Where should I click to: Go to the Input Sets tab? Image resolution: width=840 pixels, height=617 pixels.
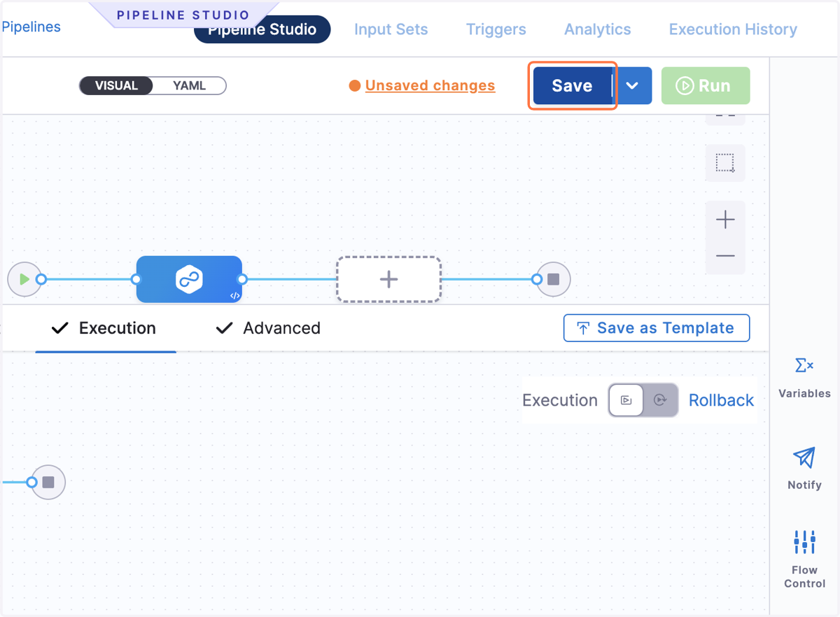pos(391,29)
